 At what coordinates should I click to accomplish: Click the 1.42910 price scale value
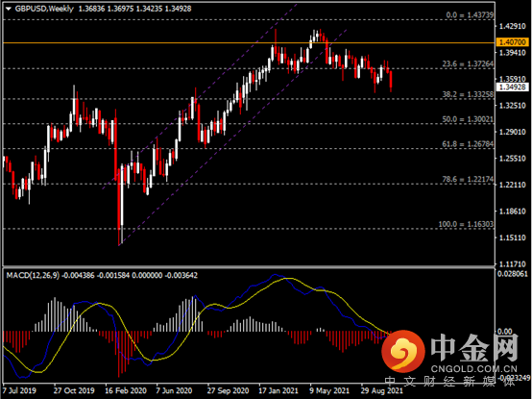click(513, 26)
